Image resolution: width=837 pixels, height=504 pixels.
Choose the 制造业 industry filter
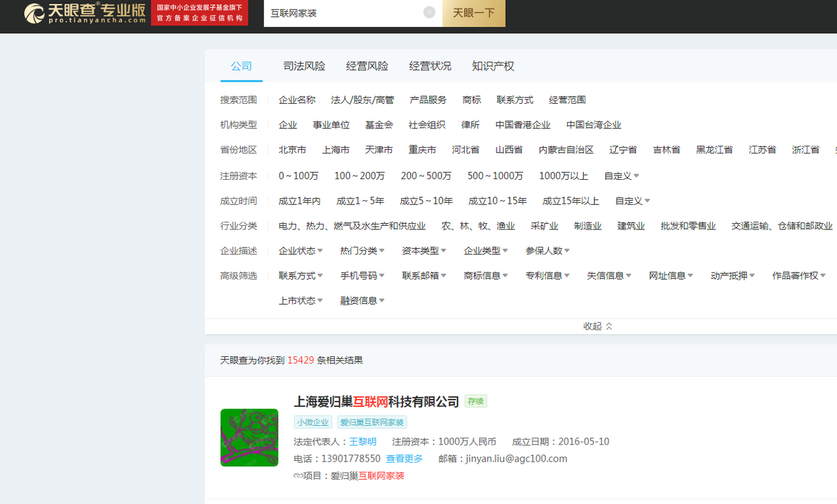(587, 227)
